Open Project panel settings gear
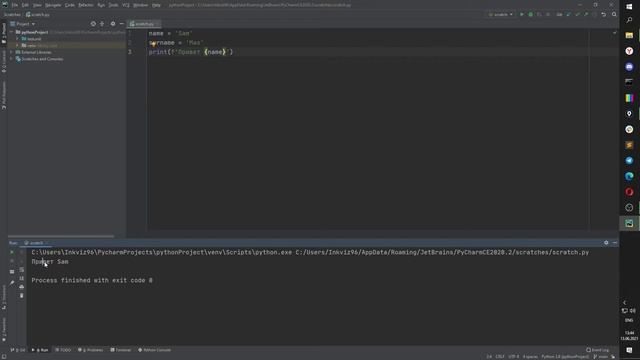 pyautogui.click(x=113, y=24)
